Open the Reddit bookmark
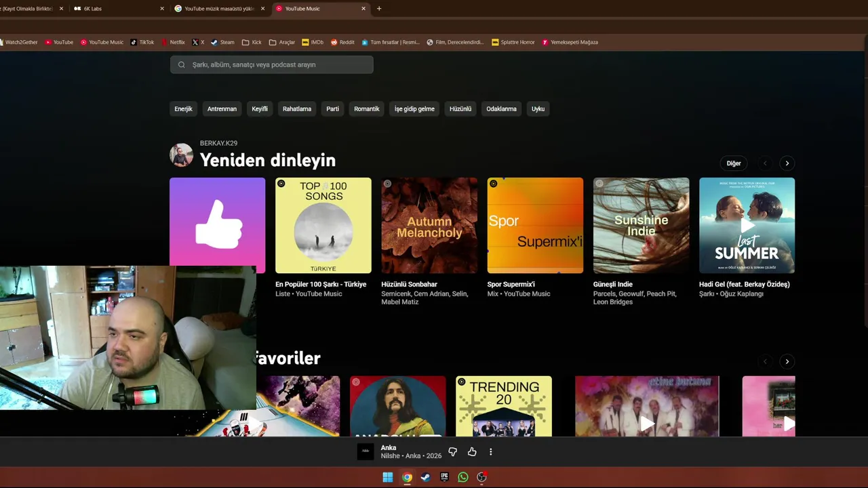This screenshot has height=488, width=868. 342,42
